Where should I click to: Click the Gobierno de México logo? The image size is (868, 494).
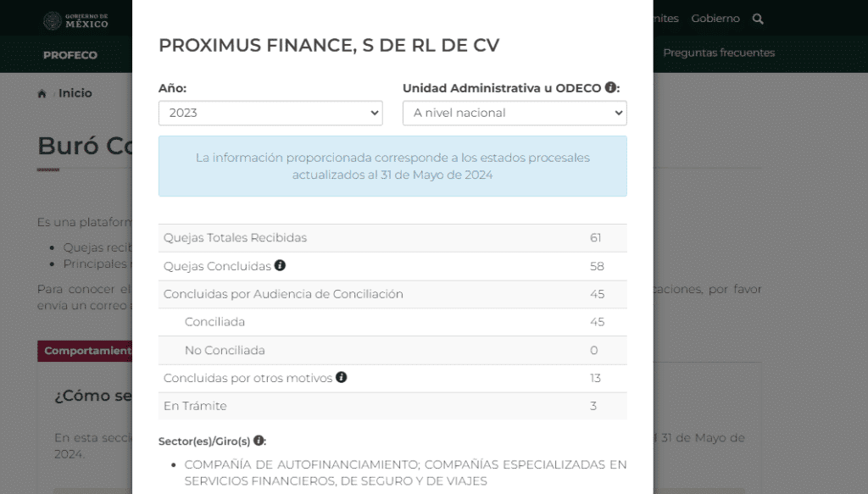pyautogui.click(x=76, y=19)
